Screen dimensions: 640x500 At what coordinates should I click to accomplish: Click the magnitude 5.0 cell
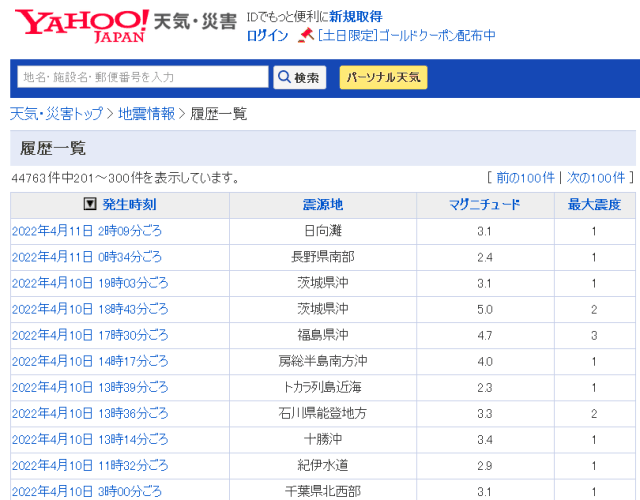coord(485,310)
